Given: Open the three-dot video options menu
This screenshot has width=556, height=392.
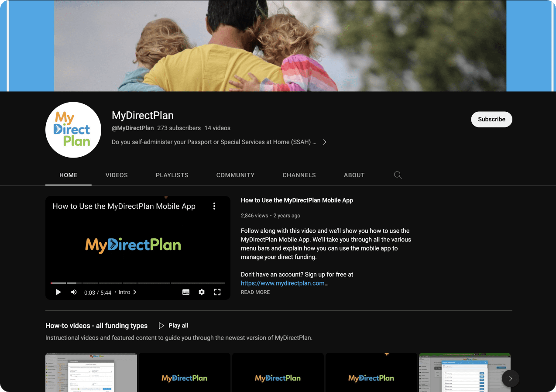Looking at the screenshot, I should [214, 206].
